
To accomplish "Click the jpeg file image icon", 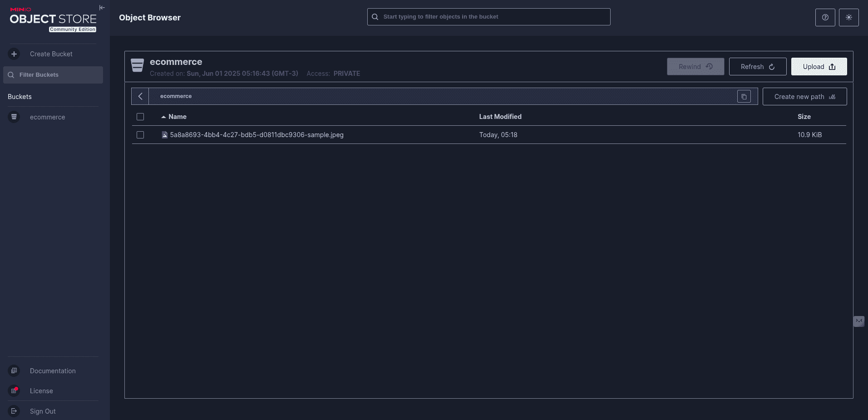I will 165,135.
